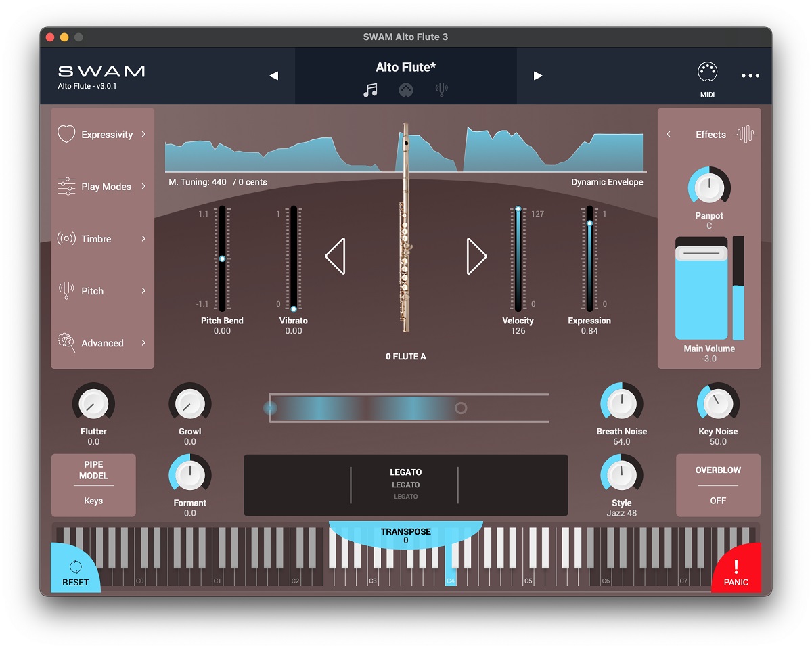The height and width of the screenshot is (649, 812).
Task: Click the dynamic envelope waveform display
Action: click(x=404, y=148)
